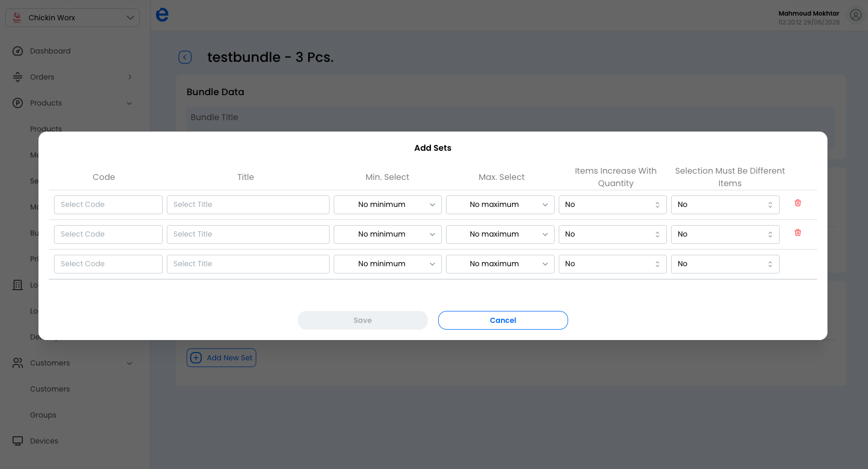Click the Select Title field in third row
Screen dimensions: 868x469
click(x=248, y=264)
